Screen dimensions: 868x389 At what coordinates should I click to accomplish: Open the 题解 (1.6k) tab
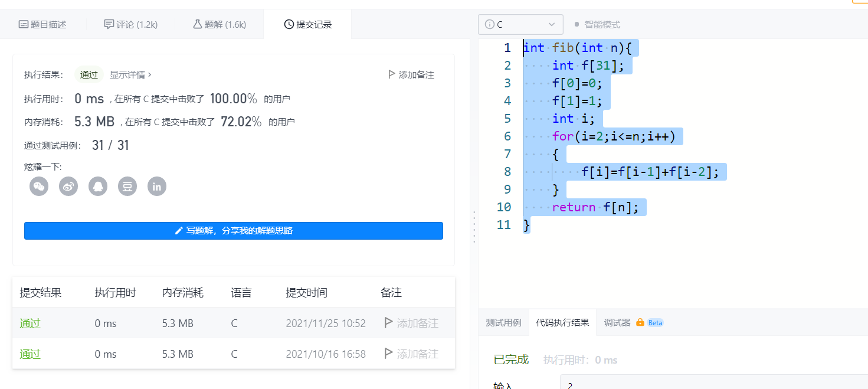point(219,24)
